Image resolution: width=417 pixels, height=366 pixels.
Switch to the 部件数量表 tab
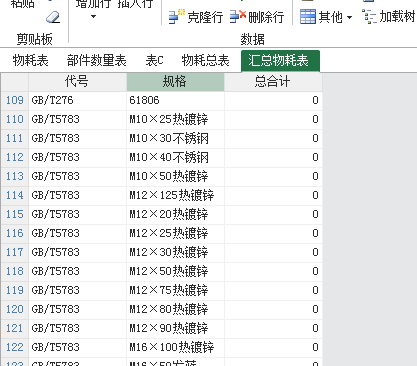97,61
